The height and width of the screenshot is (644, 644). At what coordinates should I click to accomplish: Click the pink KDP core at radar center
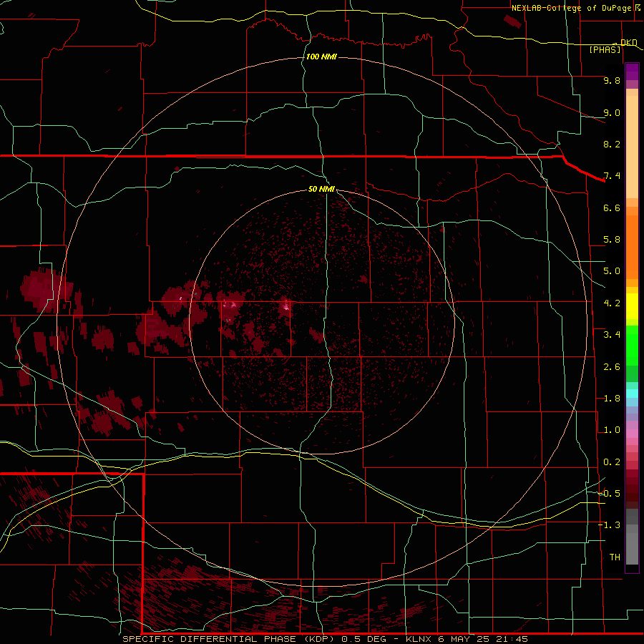coord(286,305)
